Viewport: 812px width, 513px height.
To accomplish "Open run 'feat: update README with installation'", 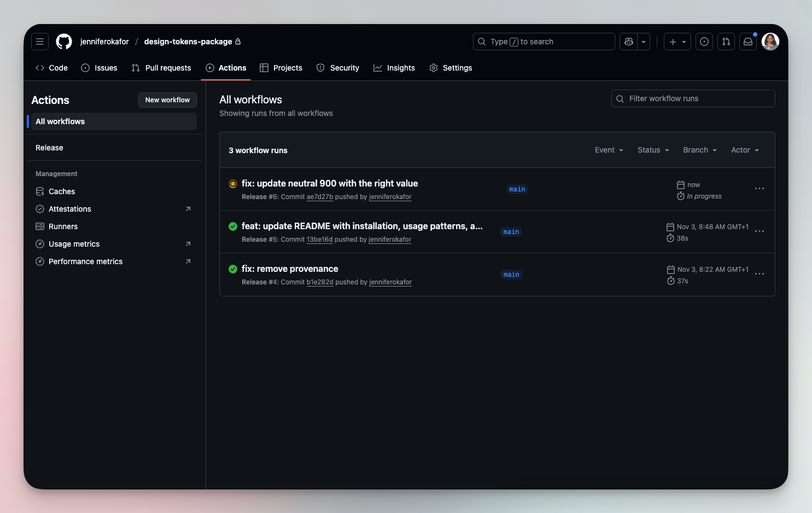I will point(362,226).
